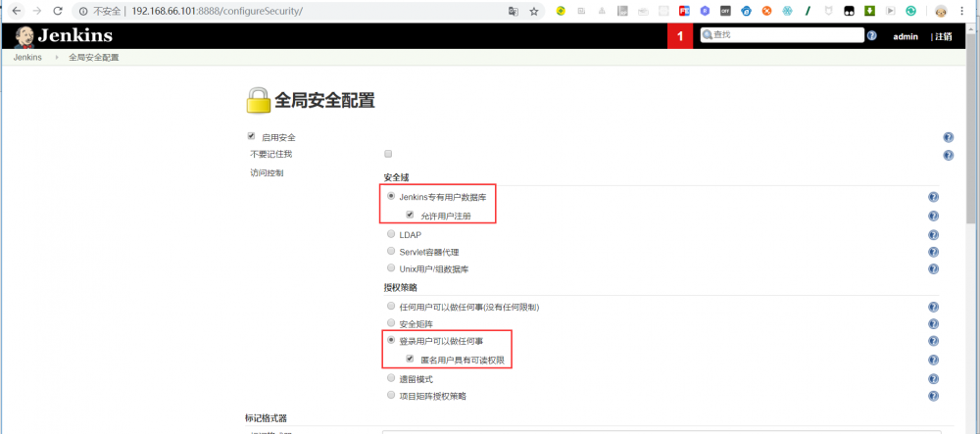Show help for 遗留模式
Image resolution: width=980 pixels, height=434 pixels.
(x=933, y=378)
